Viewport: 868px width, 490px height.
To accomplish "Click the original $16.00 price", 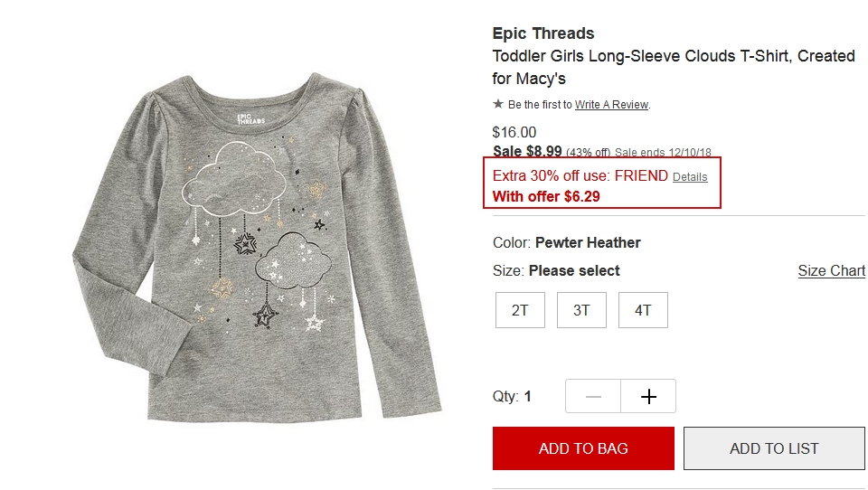I will click(x=514, y=132).
